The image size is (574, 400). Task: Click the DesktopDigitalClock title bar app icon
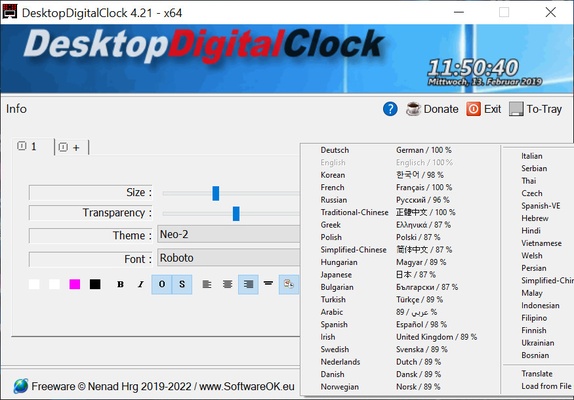pos(10,12)
